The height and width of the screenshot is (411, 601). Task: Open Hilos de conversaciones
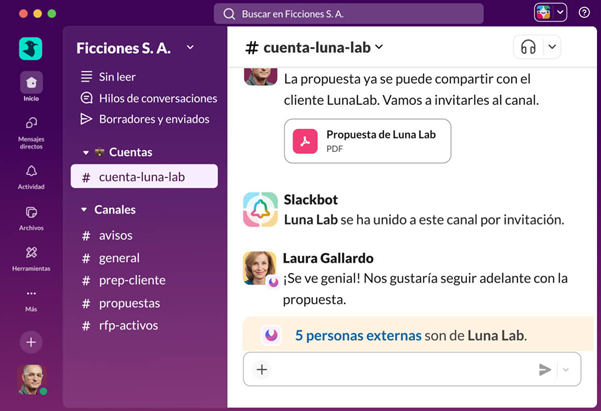[x=157, y=98]
